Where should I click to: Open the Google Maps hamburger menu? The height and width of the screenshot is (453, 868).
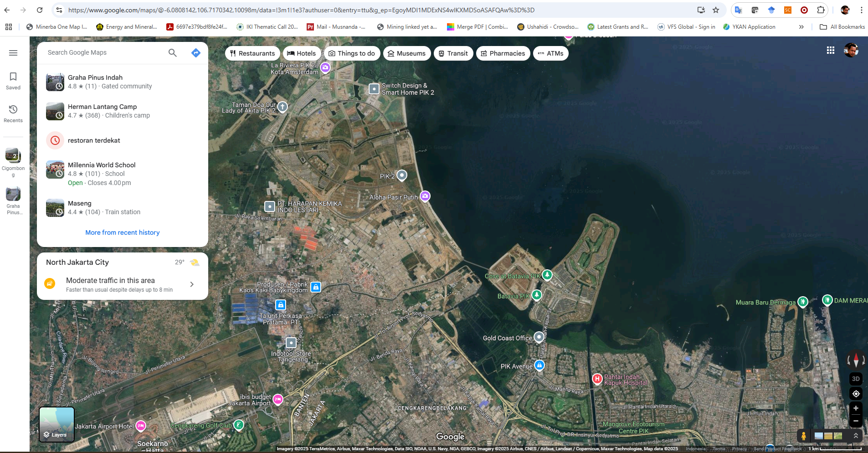(13, 53)
